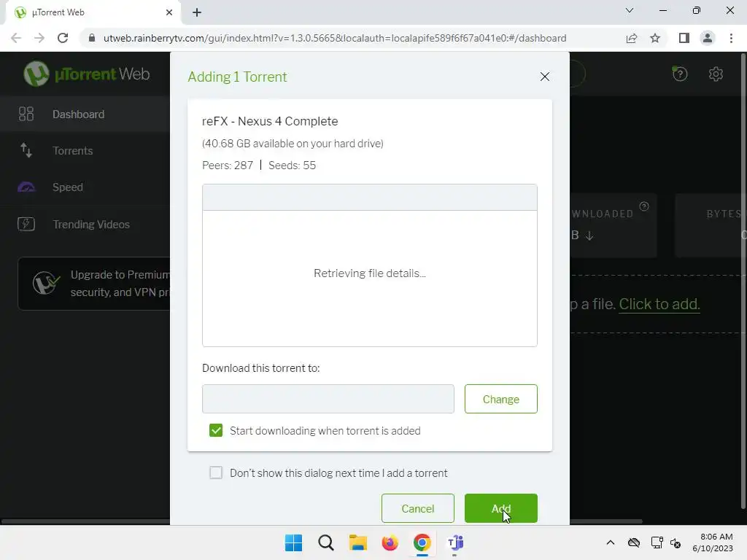The height and width of the screenshot is (560, 747).
Task: Open the Windows Start menu
Action: (293, 542)
